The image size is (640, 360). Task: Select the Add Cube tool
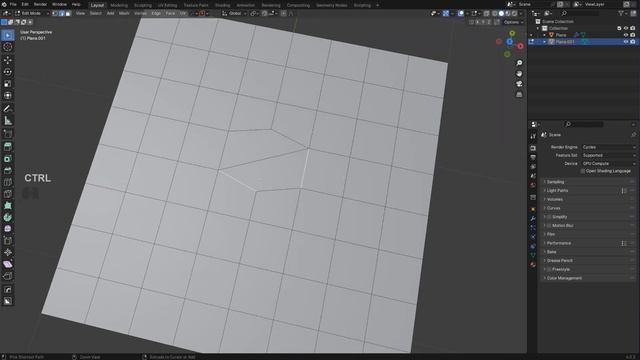[x=8, y=134]
